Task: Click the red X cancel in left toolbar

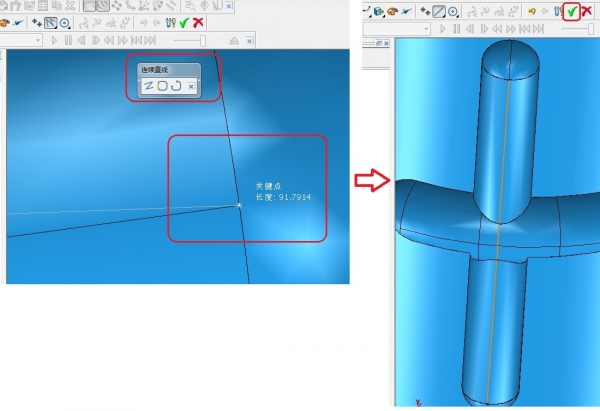Action: click(x=199, y=22)
